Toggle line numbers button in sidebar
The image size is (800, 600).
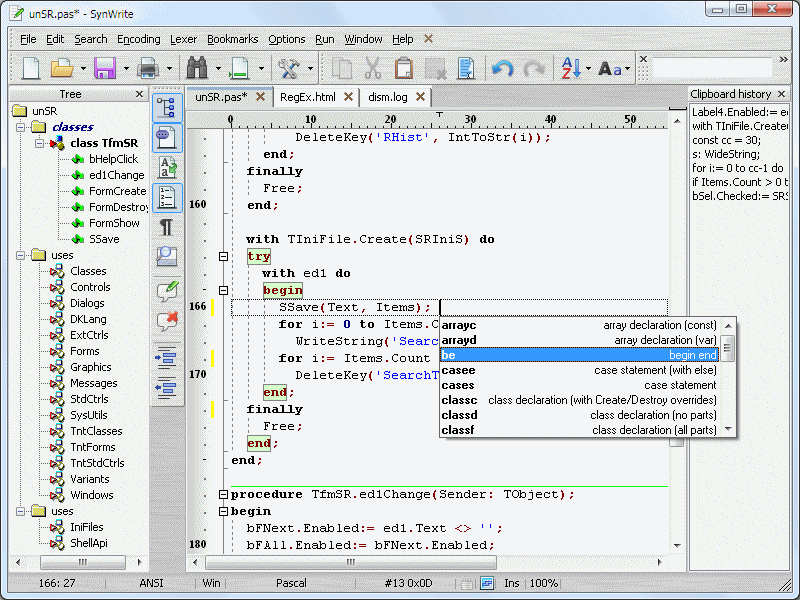(167, 197)
